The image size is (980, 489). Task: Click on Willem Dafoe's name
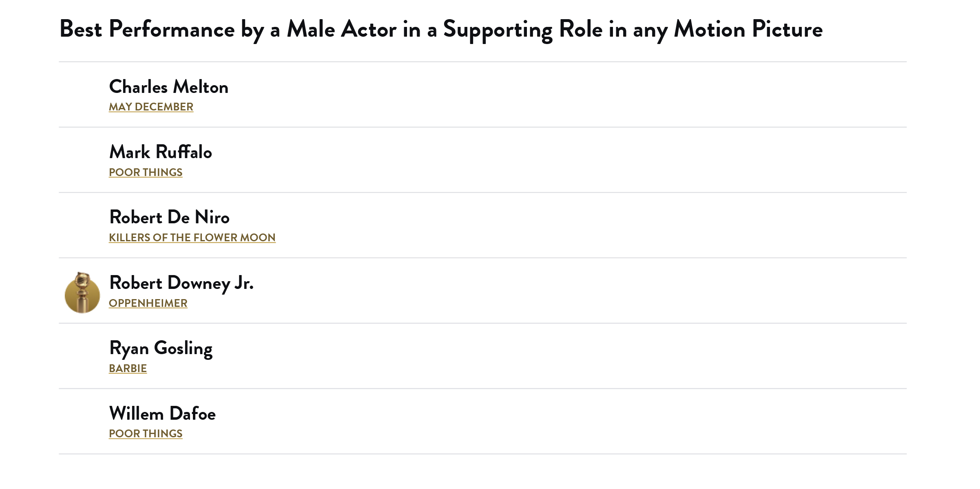pyautogui.click(x=162, y=414)
